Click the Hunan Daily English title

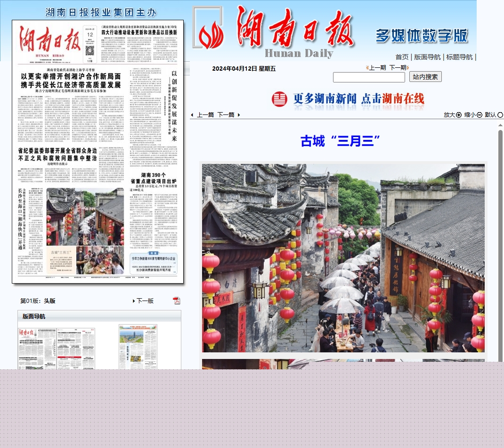tap(299, 53)
